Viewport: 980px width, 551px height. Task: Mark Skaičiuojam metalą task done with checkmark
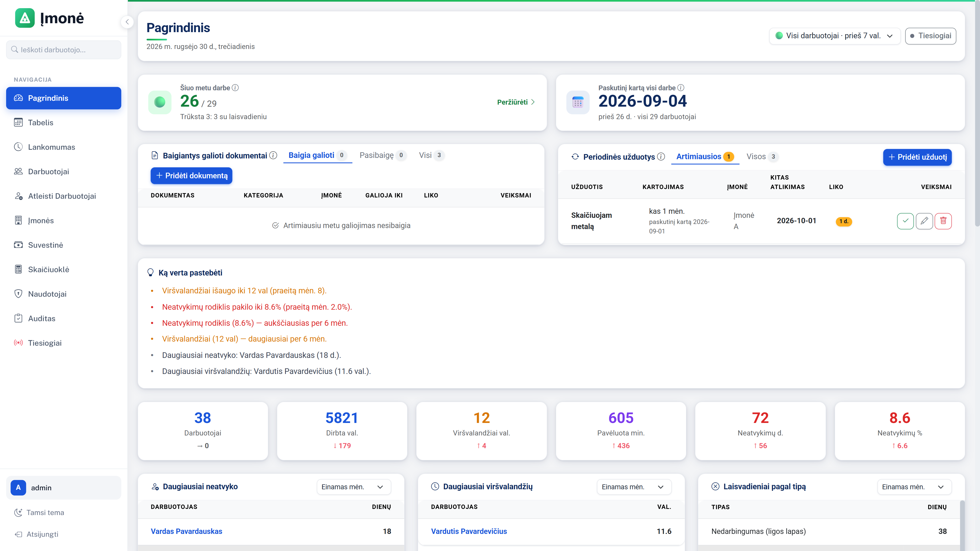905,221
